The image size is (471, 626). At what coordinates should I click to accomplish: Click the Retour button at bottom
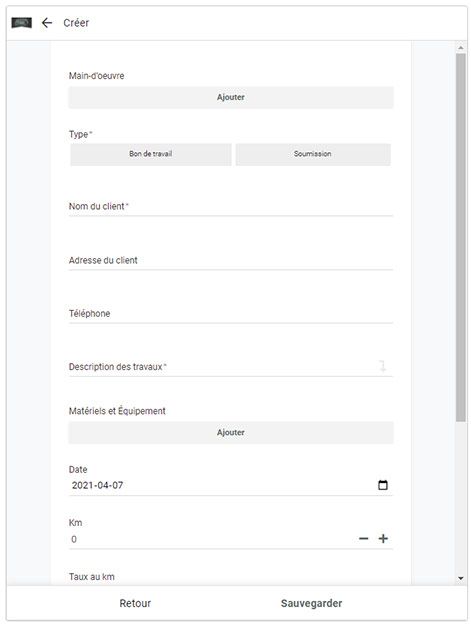(135, 603)
